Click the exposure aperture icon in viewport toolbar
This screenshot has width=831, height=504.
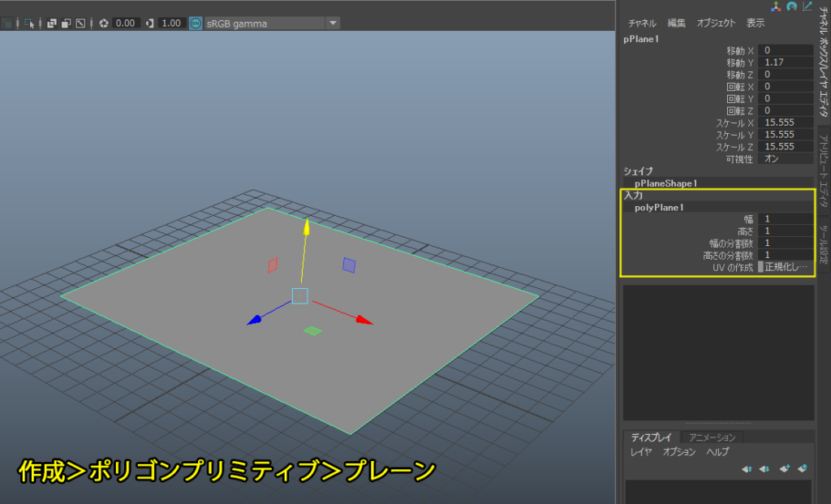[104, 24]
